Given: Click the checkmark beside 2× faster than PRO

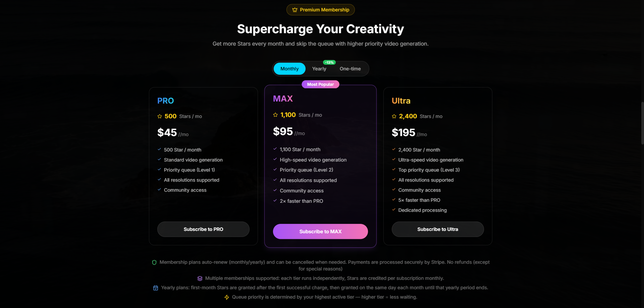Looking at the screenshot, I should coord(275,200).
